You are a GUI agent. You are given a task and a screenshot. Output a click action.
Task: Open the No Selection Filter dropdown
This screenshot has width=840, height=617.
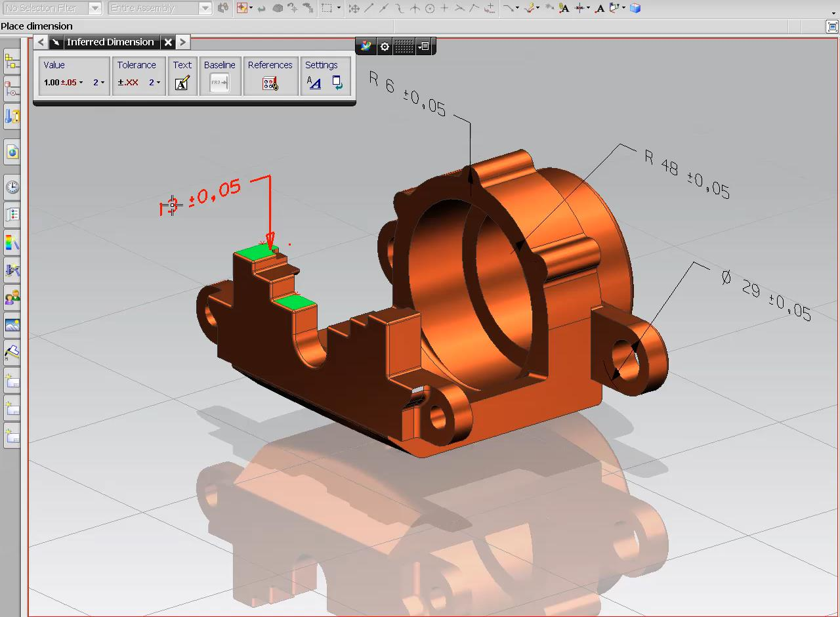(x=94, y=9)
